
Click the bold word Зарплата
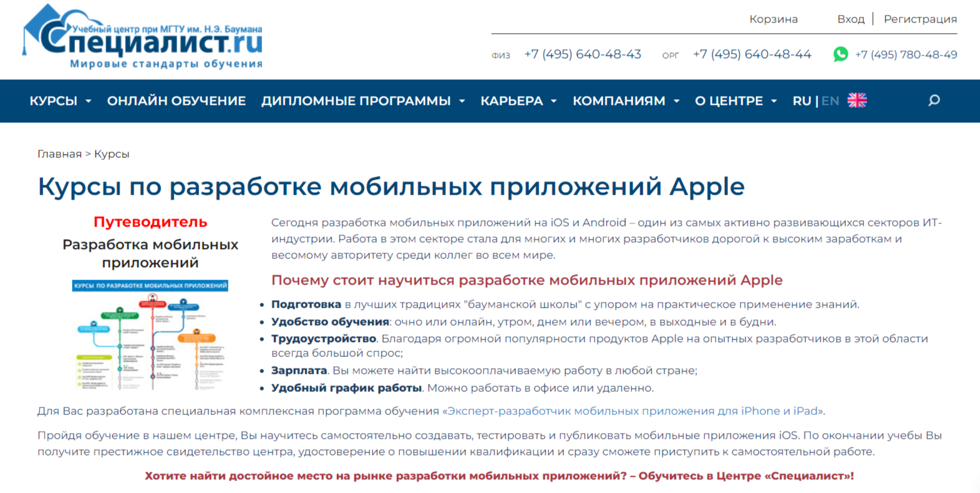(x=299, y=371)
